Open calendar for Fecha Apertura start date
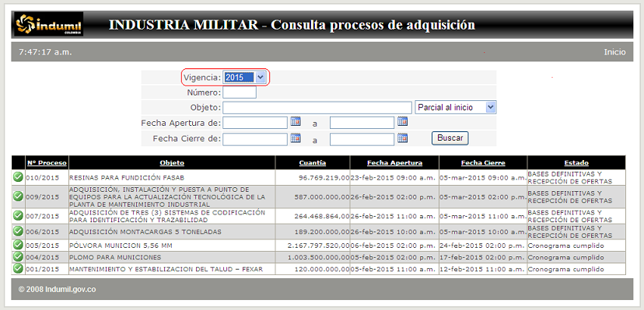 (296, 121)
